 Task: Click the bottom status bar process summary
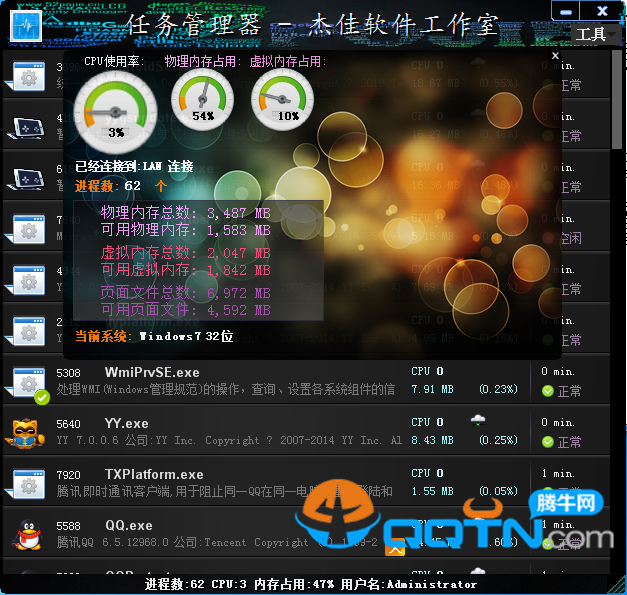[311, 584]
